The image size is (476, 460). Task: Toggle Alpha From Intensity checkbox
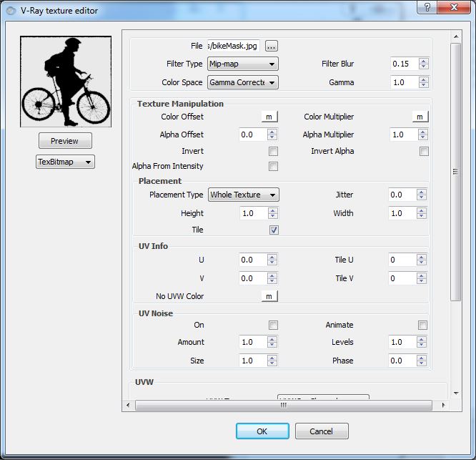pyautogui.click(x=273, y=166)
